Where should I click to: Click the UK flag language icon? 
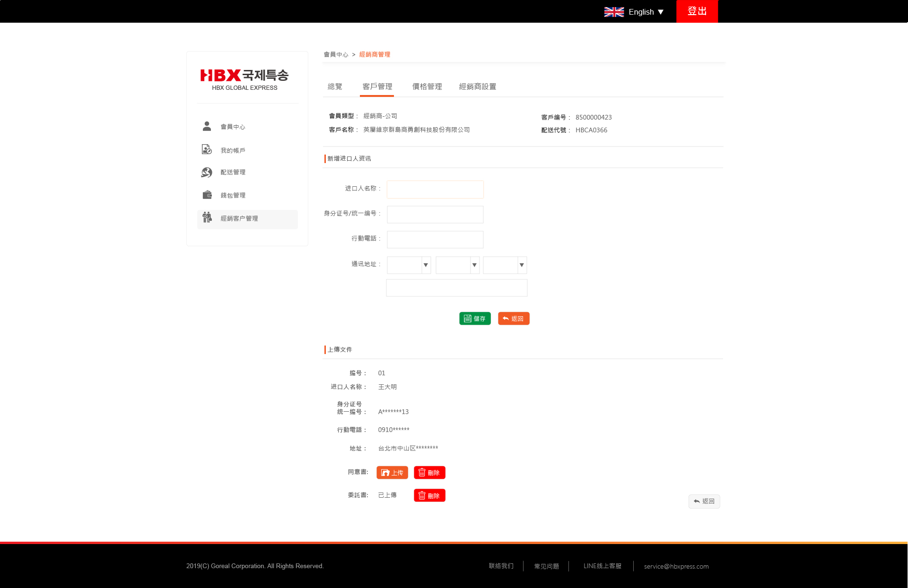[614, 12]
